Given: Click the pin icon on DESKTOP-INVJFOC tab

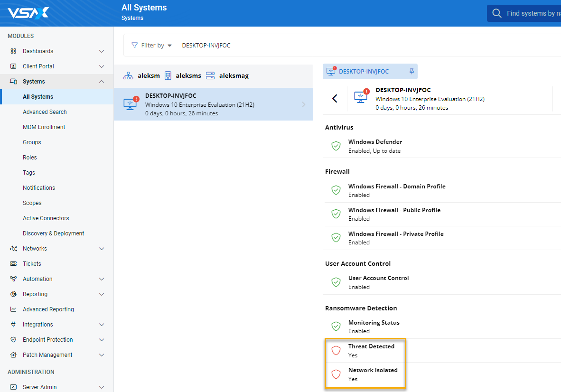Looking at the screenshot, I should point(411,71).
